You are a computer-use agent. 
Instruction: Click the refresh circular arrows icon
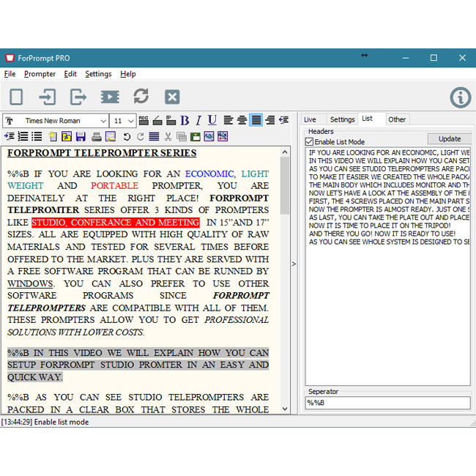click(x=141, y=96)
